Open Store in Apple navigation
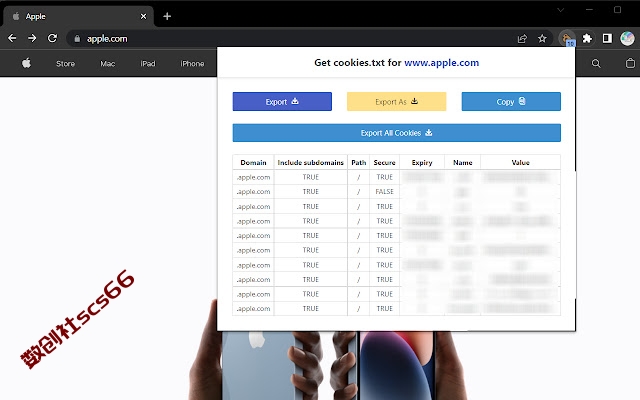 (65, 64)
